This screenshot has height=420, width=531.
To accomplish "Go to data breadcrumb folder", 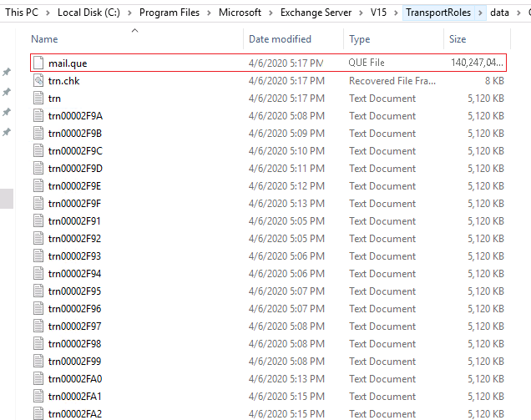I will coord(499,13).
